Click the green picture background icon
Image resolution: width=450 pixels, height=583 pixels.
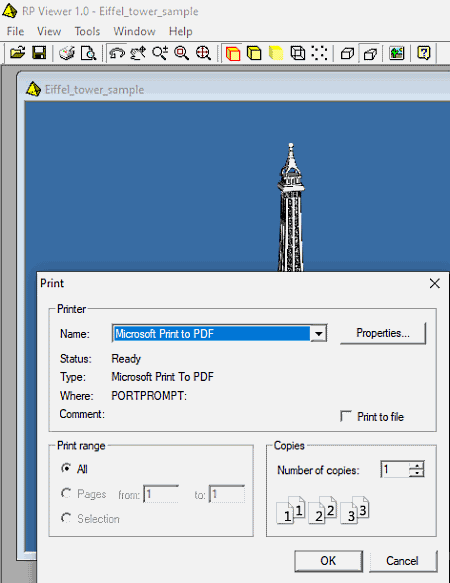click(x=396, y=53)
